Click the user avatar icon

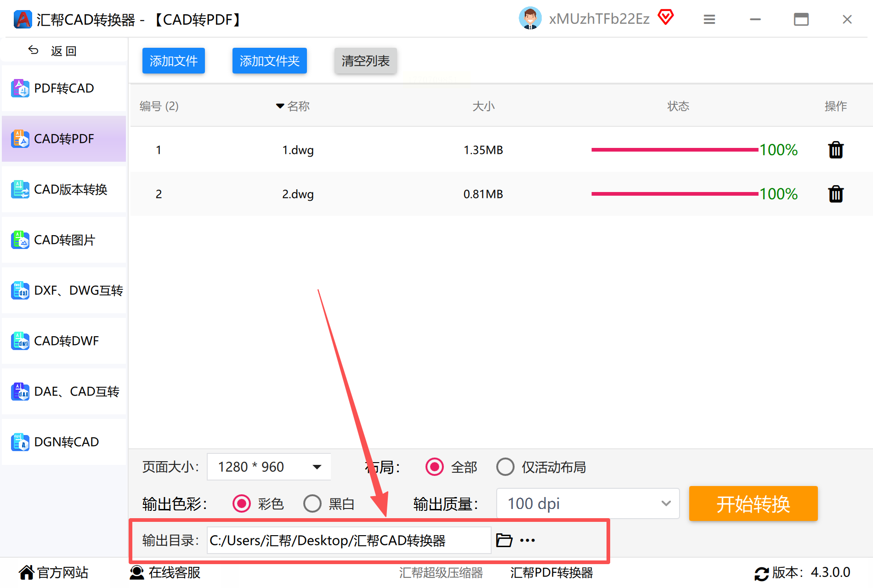point(530,18)
